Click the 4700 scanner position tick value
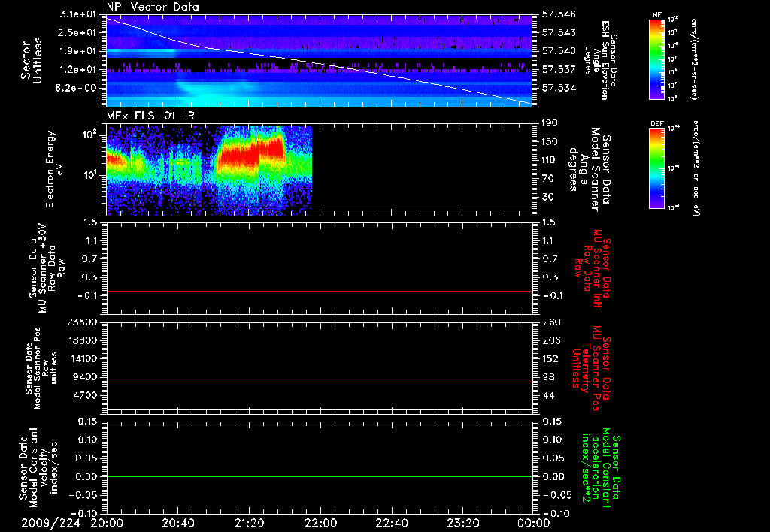The width and height of the screenshot is (770, 532). 85,395
